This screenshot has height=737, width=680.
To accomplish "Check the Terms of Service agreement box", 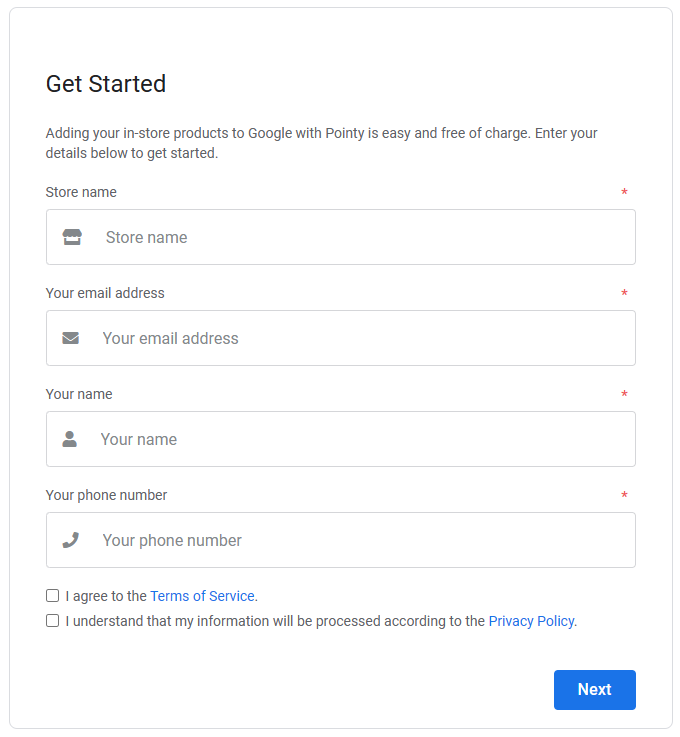I will (53, 596).
